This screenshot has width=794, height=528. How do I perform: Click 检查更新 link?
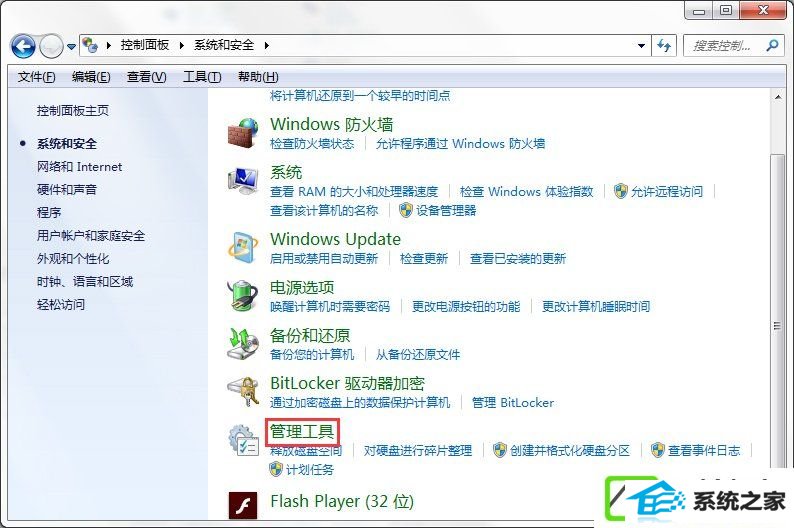coord(424,259)
